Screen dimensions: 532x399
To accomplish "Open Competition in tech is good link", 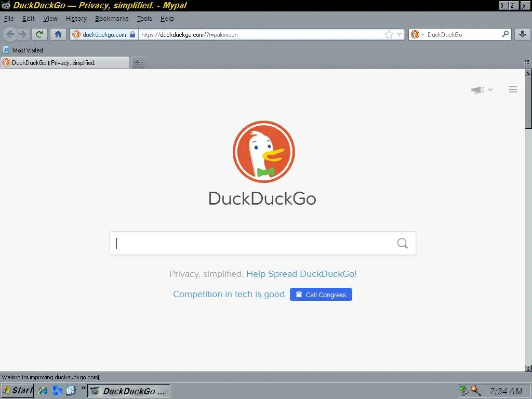I will click(230, 294).
